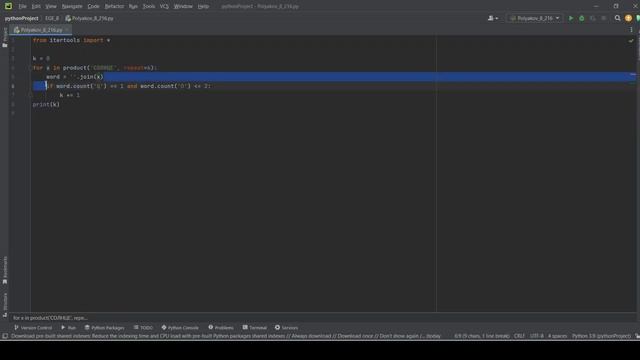
Task: Open the Terminal tool window
Action: pos(254,327)
